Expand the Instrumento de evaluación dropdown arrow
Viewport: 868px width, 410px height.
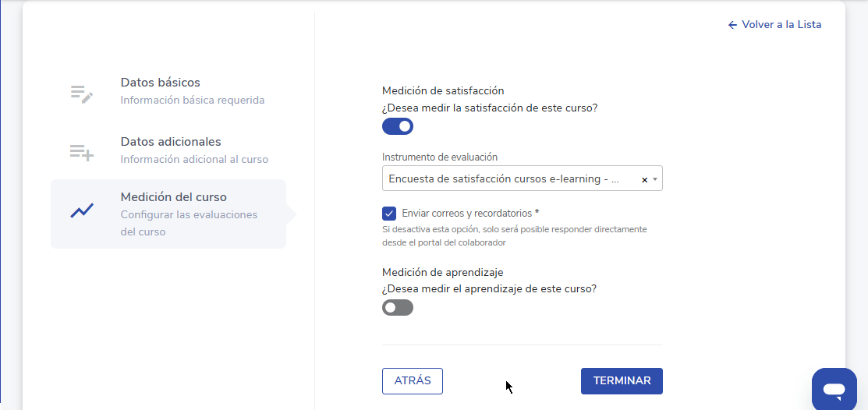[655, 179]
